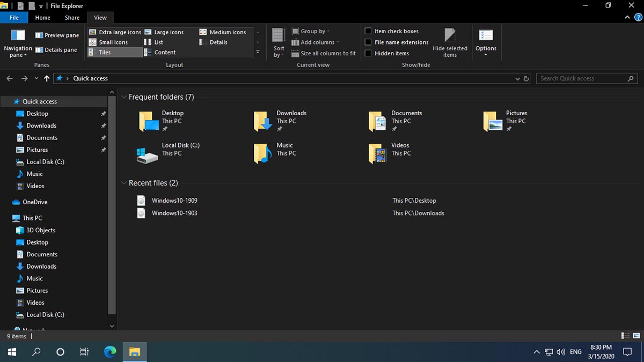Open the Group by dropdown

click(311, 31)
